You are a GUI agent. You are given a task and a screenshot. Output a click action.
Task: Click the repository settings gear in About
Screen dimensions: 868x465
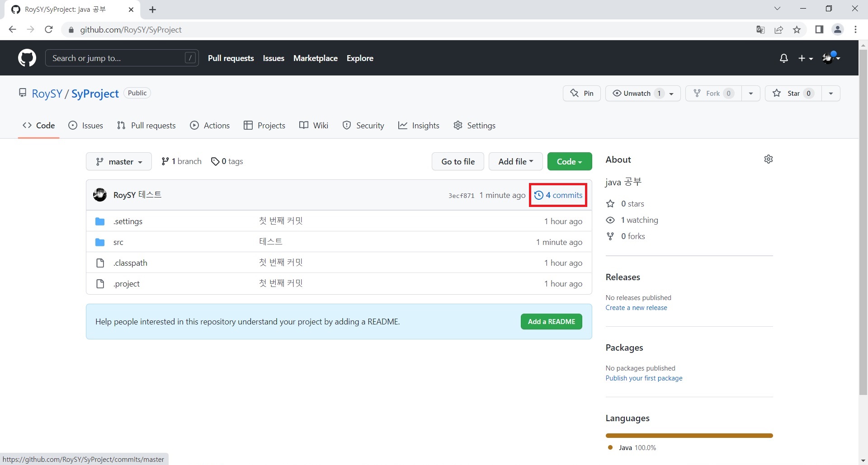coord(769,159)
